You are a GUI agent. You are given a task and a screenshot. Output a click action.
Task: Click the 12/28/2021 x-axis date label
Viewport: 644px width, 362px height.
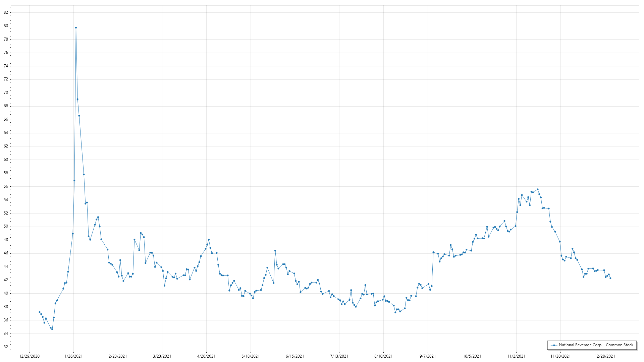[605, 356]
